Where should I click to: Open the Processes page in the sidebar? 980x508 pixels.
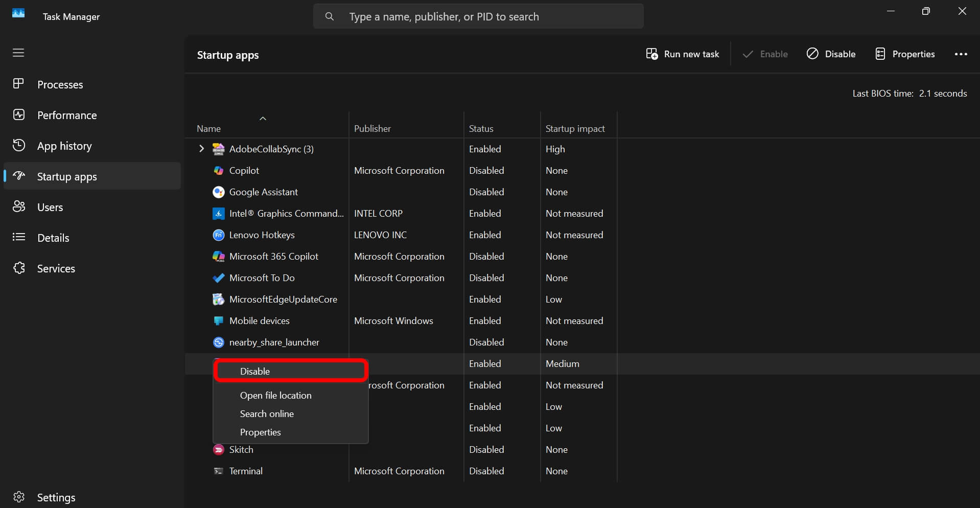[x=60, y=84]
